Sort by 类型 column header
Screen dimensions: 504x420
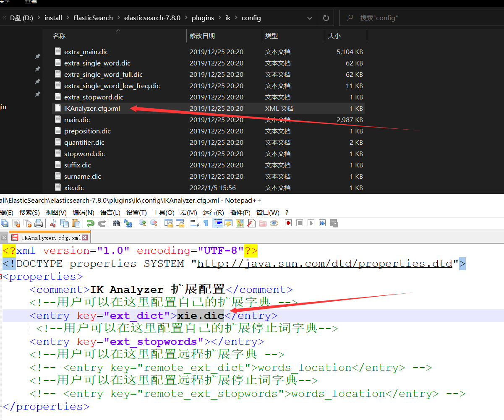click(272, 36)
